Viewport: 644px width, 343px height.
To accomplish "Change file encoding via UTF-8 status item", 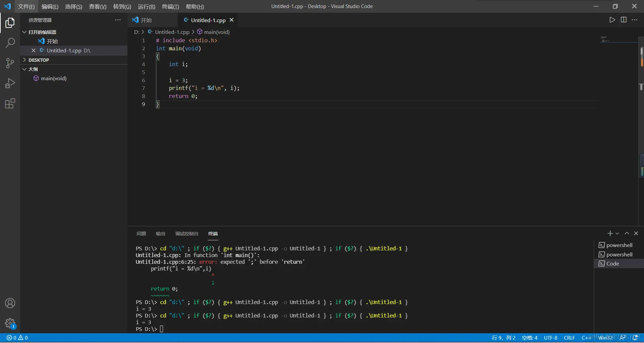I will click(551, 338).
